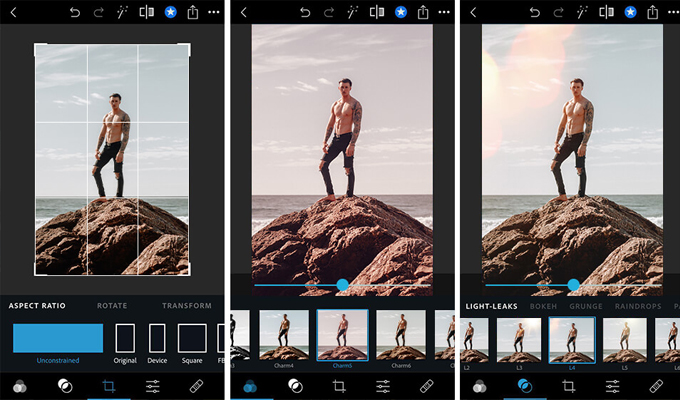Screen dimensions: 680x400
Task: Open the adjustments sliders on the left screen
Action: click(x=152, y=385)
